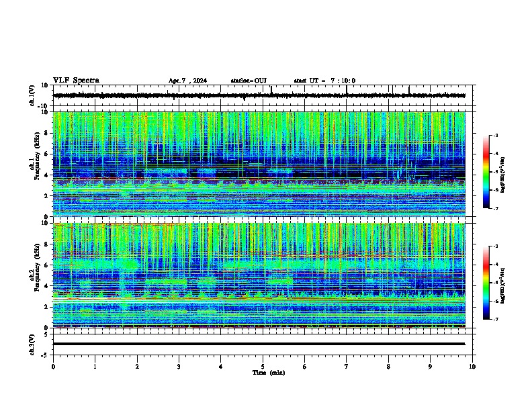Click the "station=OUI" header text
Image resolution: width=532 pixels, height=411 pixels.
pos(249,81)
